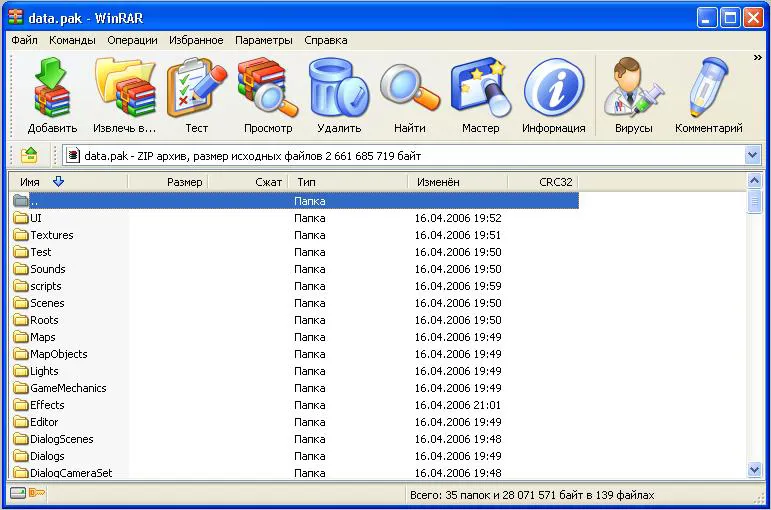This screenshot has height=510, width=771.
Task: Open the Параметры menu
Action: [264, 40]
